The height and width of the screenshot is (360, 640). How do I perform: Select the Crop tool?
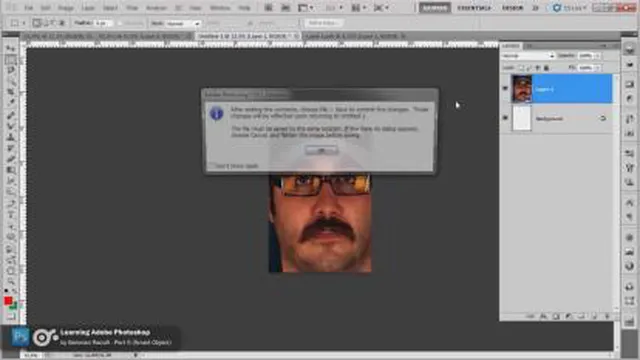pyautogui.click(x=11, y=92)
